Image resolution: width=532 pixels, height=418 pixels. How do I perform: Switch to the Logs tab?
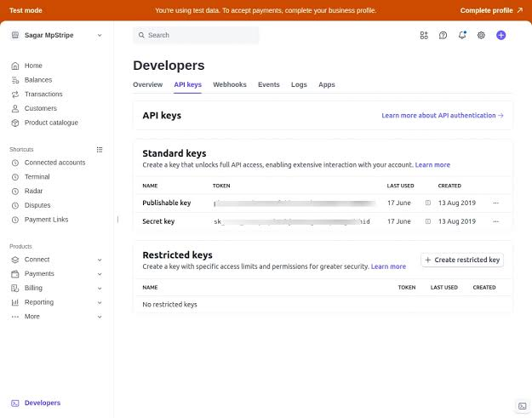pyautogui.click(x=299, y=85)
